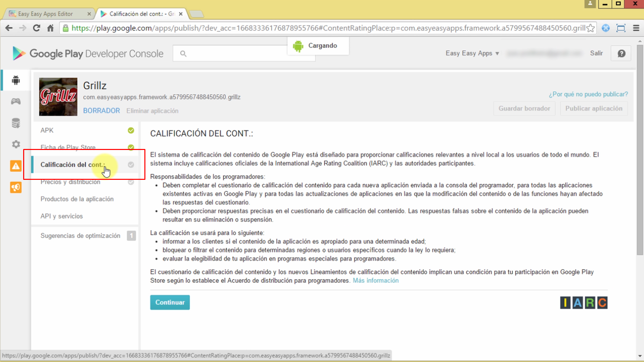The width and height of the screenshot is (644, 362).
Task: Bookmark page with the star icon
Action: [590, 28]
